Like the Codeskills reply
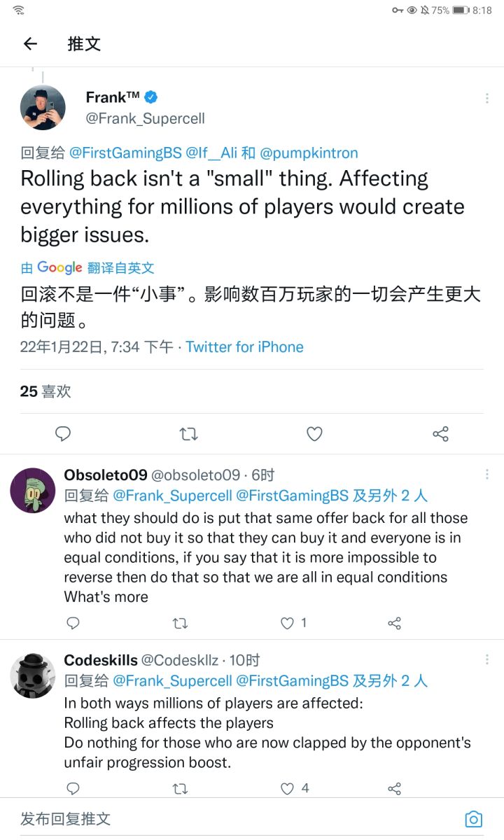Image resolution: width=504 pixels, height=840 pixels. pos(287,789)
